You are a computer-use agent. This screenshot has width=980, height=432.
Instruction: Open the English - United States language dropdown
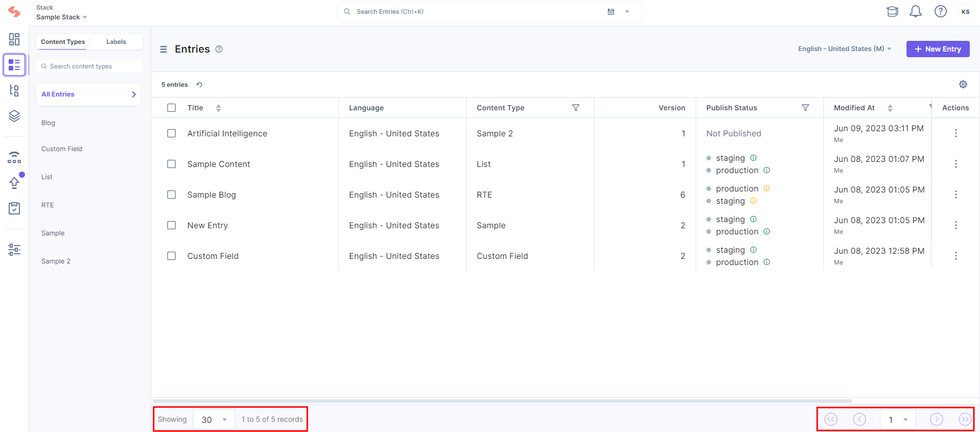845,49
